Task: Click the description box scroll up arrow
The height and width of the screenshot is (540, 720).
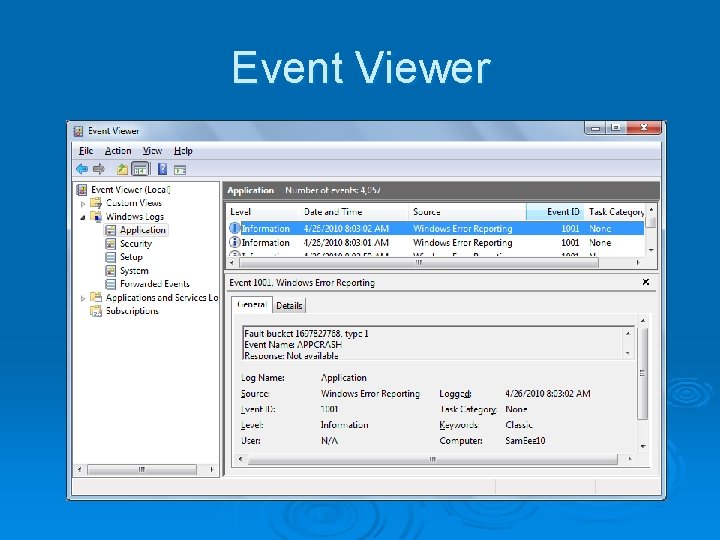Action: 628,333
